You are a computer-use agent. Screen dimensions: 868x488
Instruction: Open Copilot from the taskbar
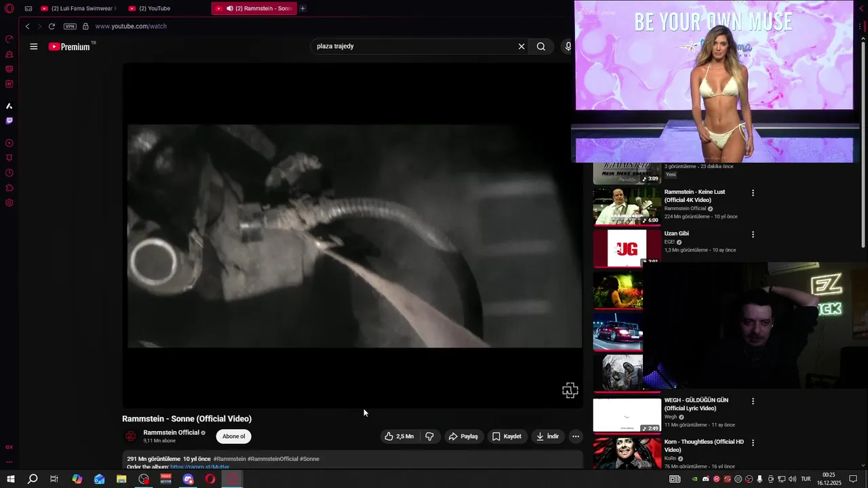click(x=77, y=479)
